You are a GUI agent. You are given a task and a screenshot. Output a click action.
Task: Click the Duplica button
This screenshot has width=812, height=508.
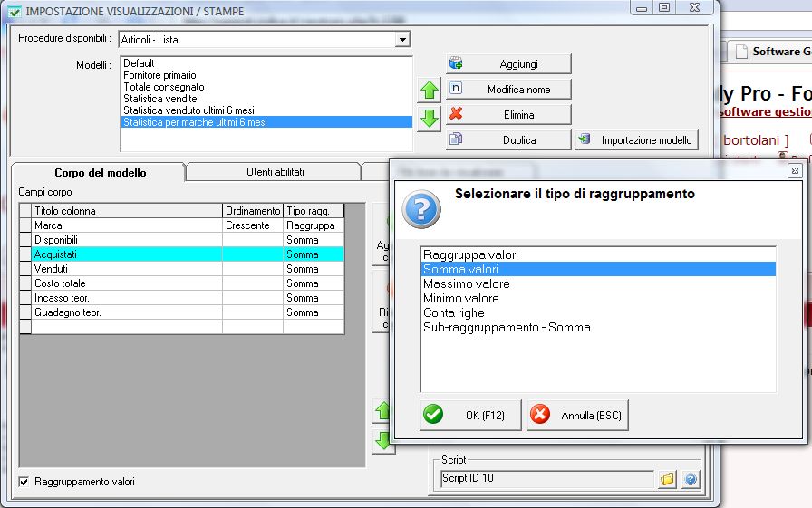[508, 139]
